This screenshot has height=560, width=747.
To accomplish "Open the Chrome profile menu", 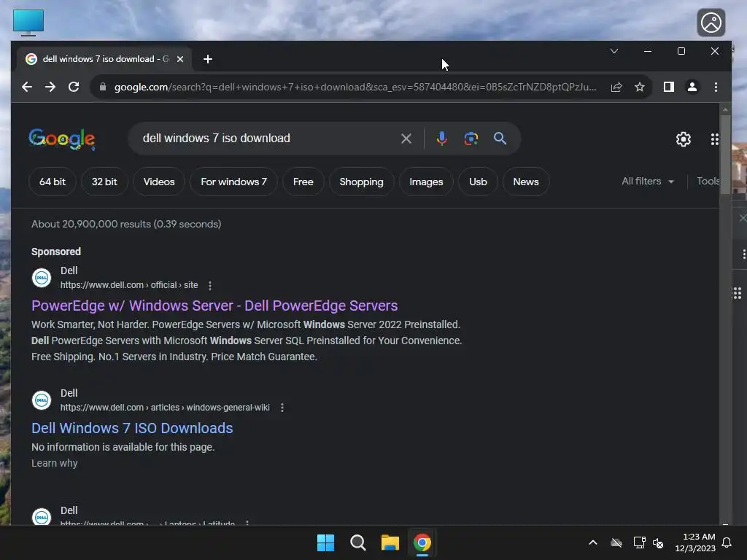I will tap(692, 87).
